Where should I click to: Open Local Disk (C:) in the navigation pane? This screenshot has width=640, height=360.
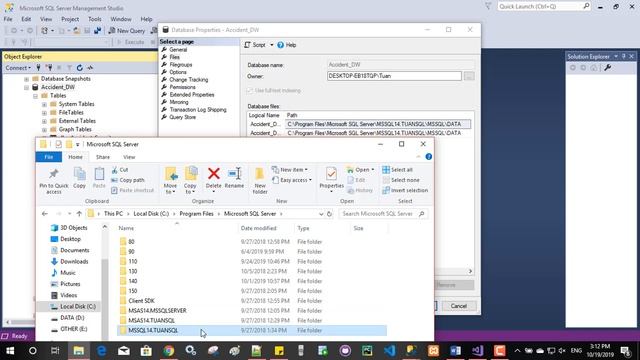pyautogui.click(x=78, y=307)
